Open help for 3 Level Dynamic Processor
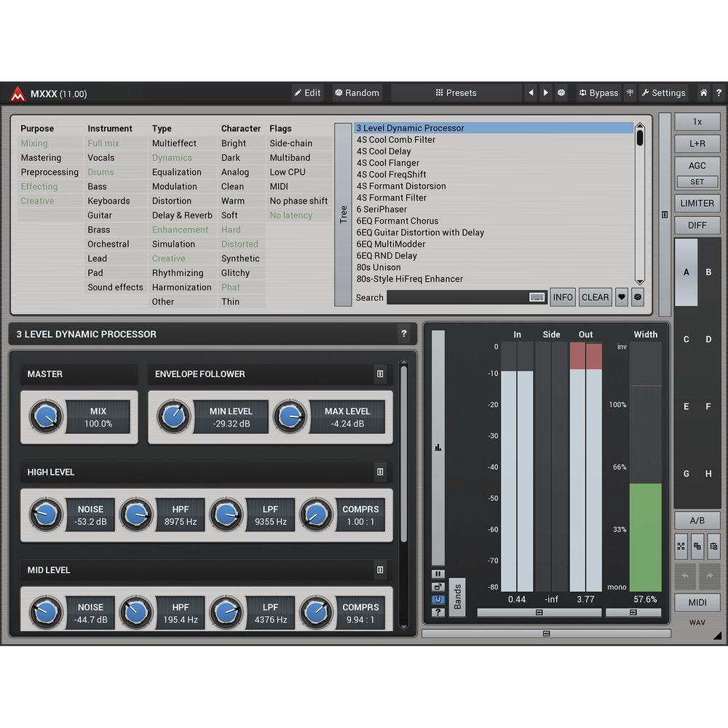This screenshot has width=728, height=728. coord(404,334)
